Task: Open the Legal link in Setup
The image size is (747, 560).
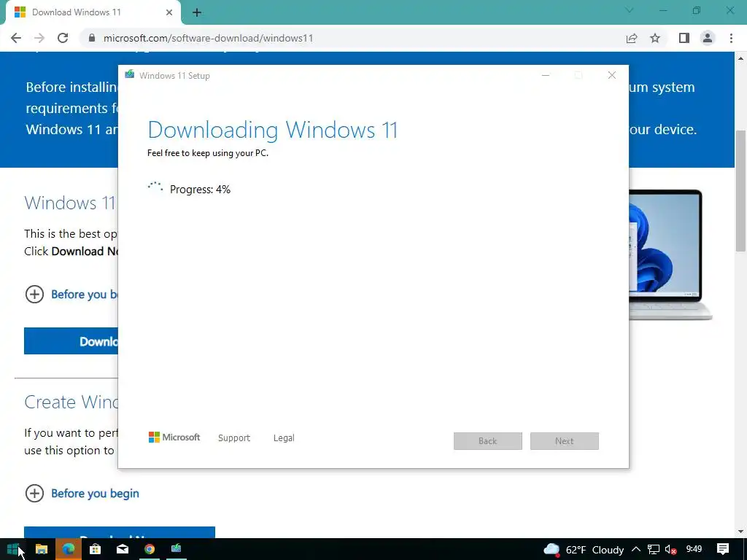Action: 284,437
